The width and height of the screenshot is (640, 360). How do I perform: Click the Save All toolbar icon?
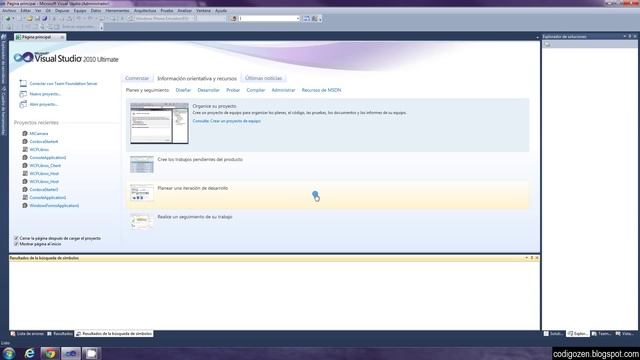pos(44,18)
